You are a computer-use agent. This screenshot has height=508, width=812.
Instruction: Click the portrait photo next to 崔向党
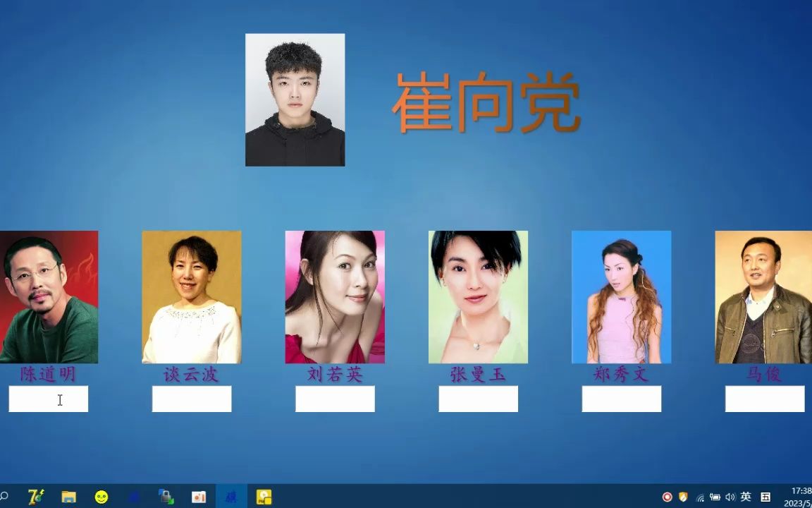(295, 99)
